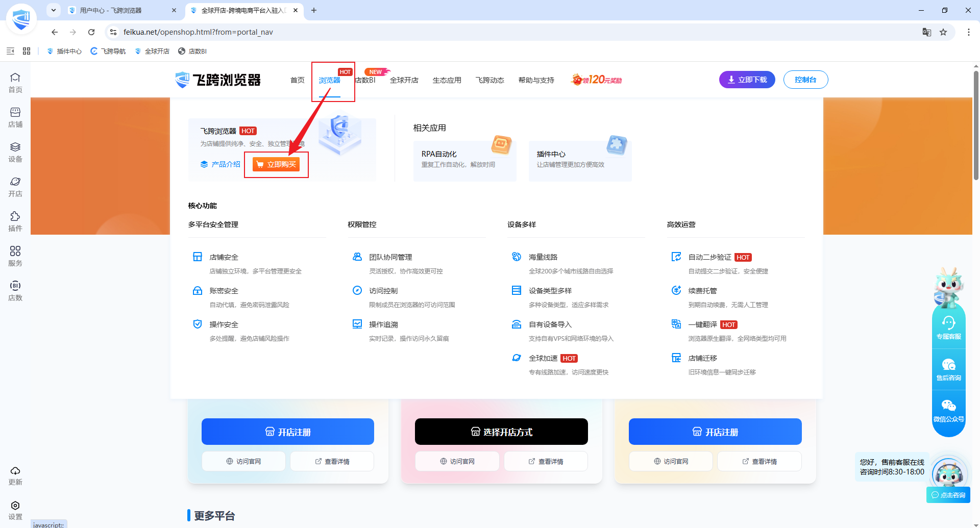Click the 立即下载 button
The width and height of the screenshot is (980, 528).
pos(747,80)
